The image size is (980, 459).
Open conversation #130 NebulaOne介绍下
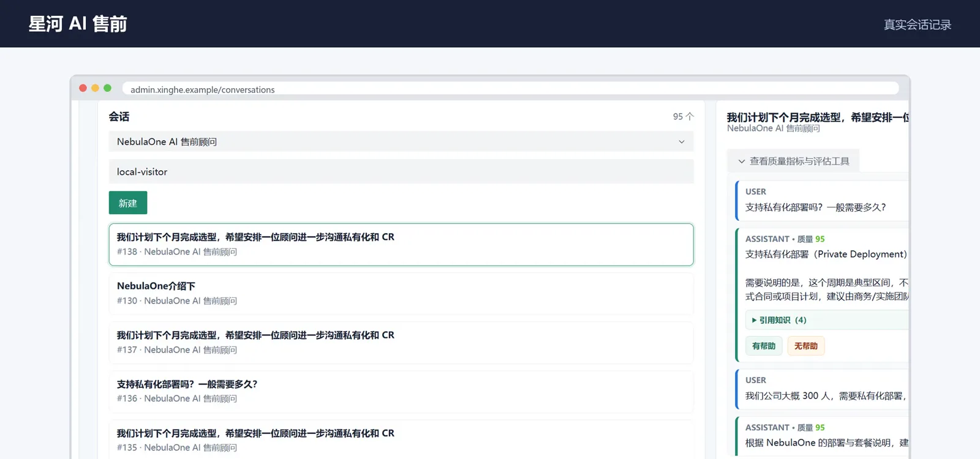click(x=401, y=294)
